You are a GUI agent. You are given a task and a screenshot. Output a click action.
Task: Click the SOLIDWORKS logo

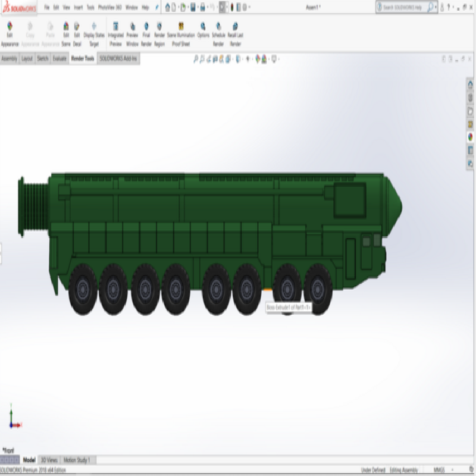click(19, 7)
